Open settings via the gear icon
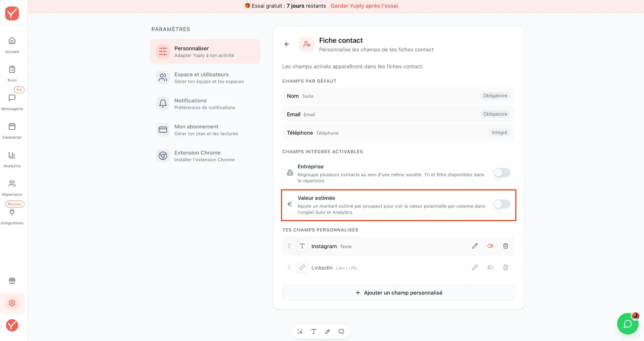The height and width of the screenshot is (341, 644). click(12, 303)
